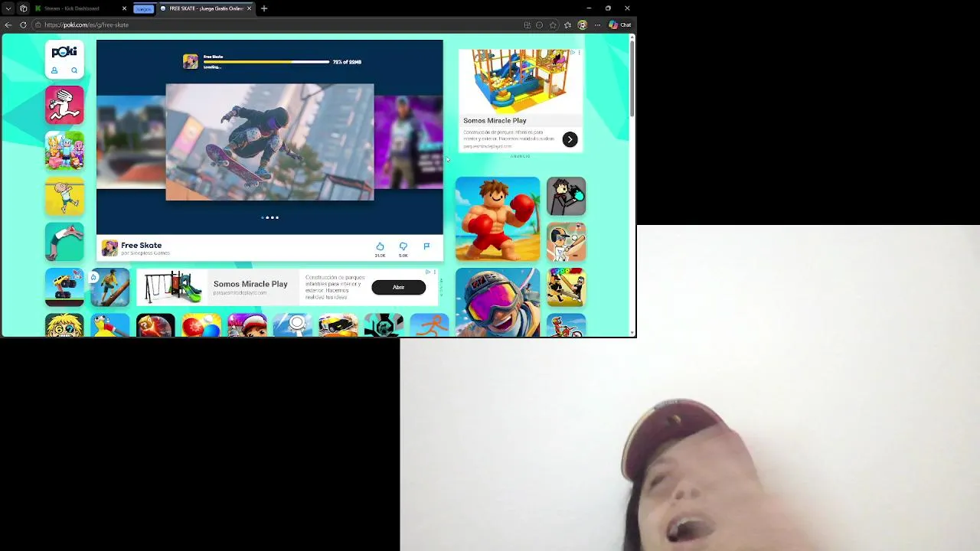
Task: Open the red boxing gloves game tile
Action: click(x=498, y=219)
